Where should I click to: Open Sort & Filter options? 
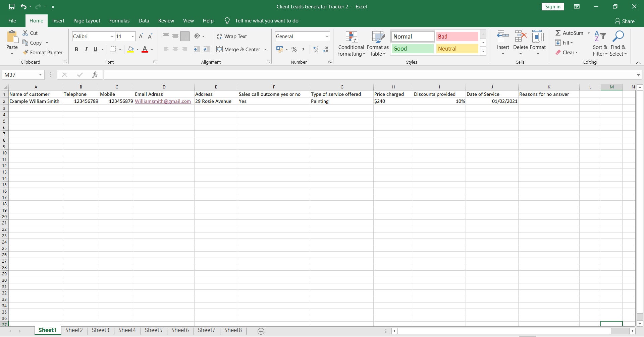click(x=600, y=44)
